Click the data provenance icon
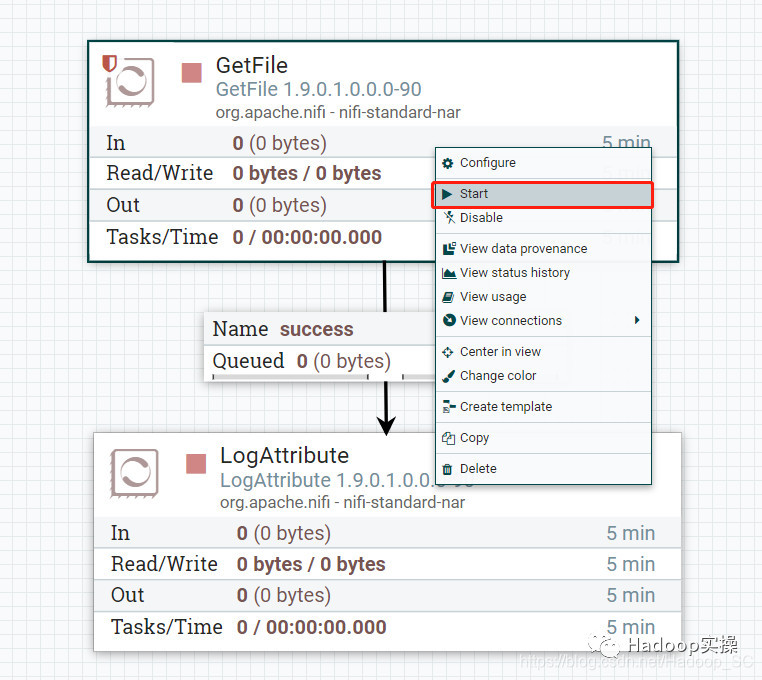762x680 pixels. tap(449, 248)
